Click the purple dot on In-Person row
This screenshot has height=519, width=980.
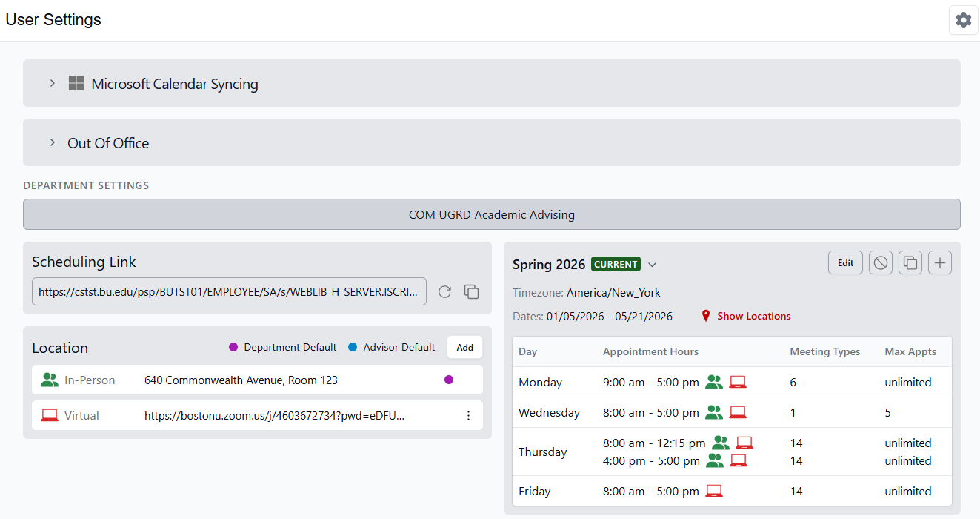448,380
